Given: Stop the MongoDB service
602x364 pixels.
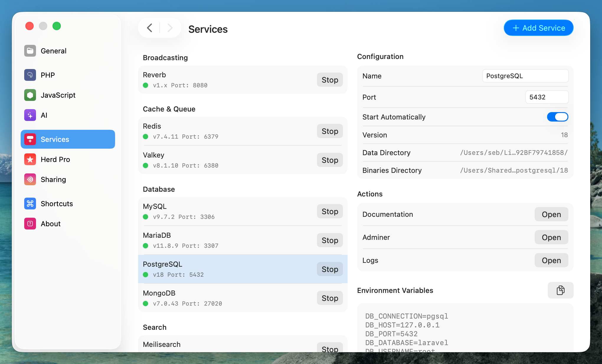Looking at the screenshot, I should point(330,298).
